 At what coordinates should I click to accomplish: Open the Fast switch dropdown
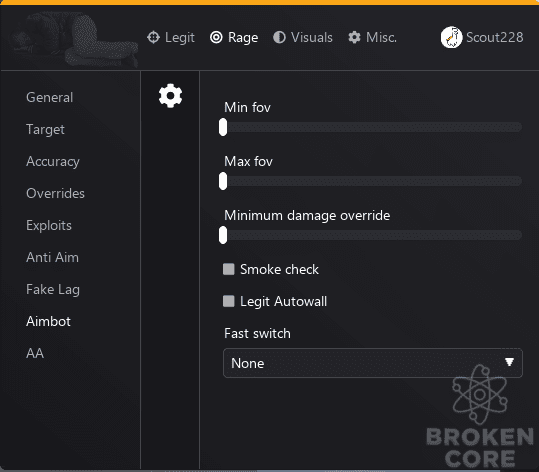tap(373, 363)
